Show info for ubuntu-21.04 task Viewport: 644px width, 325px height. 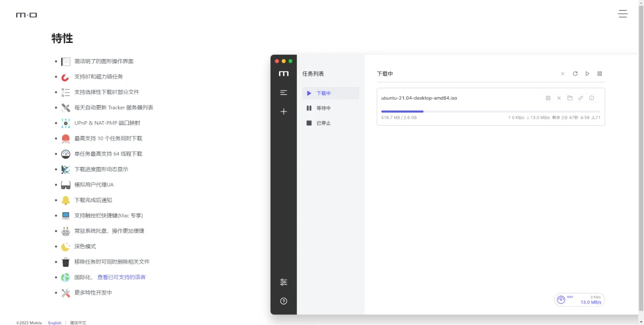point(592,98)
